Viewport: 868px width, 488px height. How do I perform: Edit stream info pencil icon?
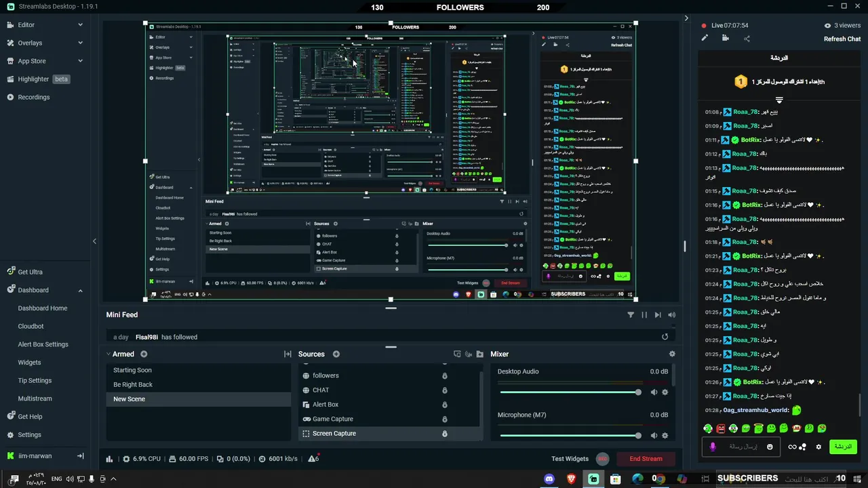705,38
